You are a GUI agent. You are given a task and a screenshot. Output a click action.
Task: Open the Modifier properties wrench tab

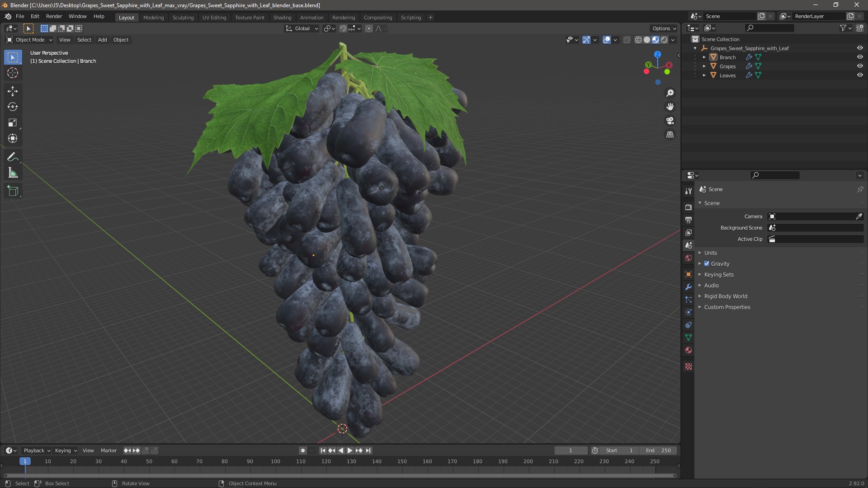coord(689,287)
